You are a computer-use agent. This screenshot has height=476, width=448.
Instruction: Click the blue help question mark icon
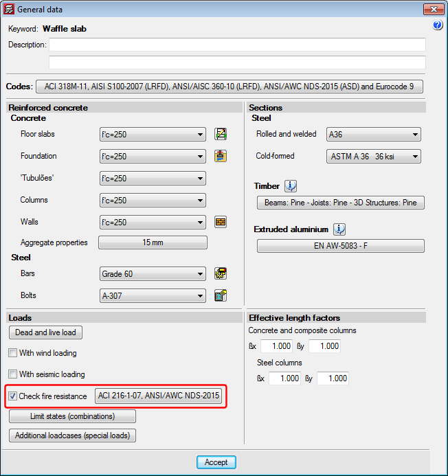tap(438, 25)
